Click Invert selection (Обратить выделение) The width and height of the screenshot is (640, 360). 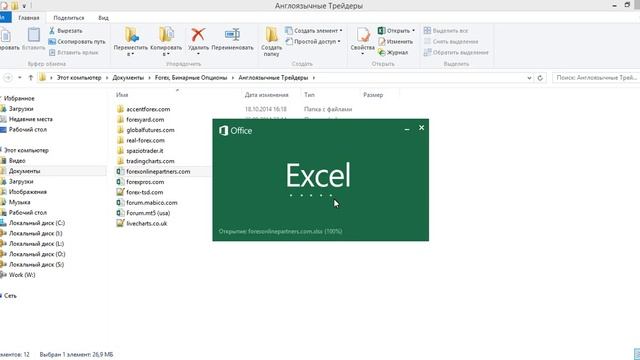[x=456, y=52]
